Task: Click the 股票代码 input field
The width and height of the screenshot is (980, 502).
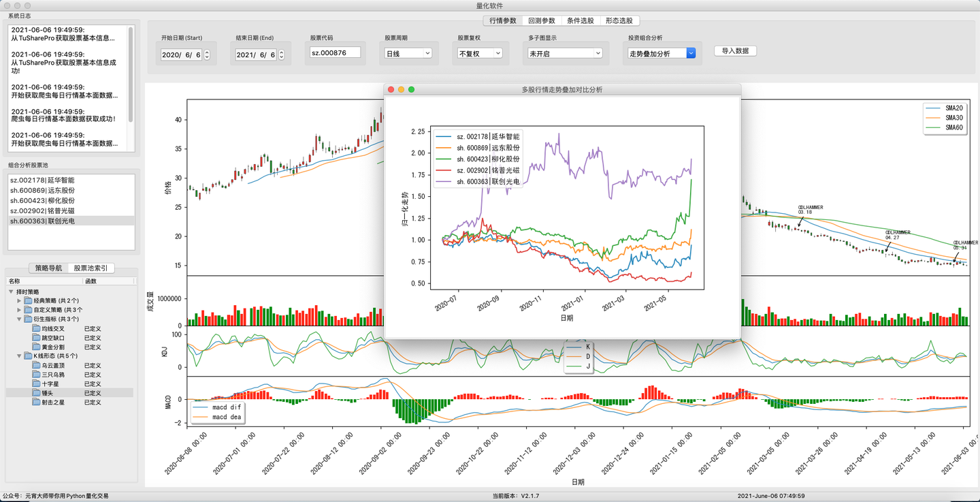Action: click(335, 52)
